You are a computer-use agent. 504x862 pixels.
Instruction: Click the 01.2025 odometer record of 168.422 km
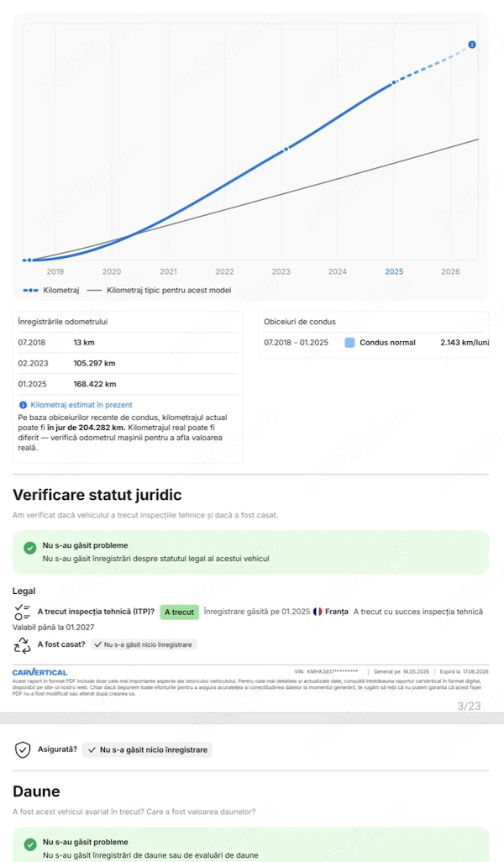[x=128, y=384]
